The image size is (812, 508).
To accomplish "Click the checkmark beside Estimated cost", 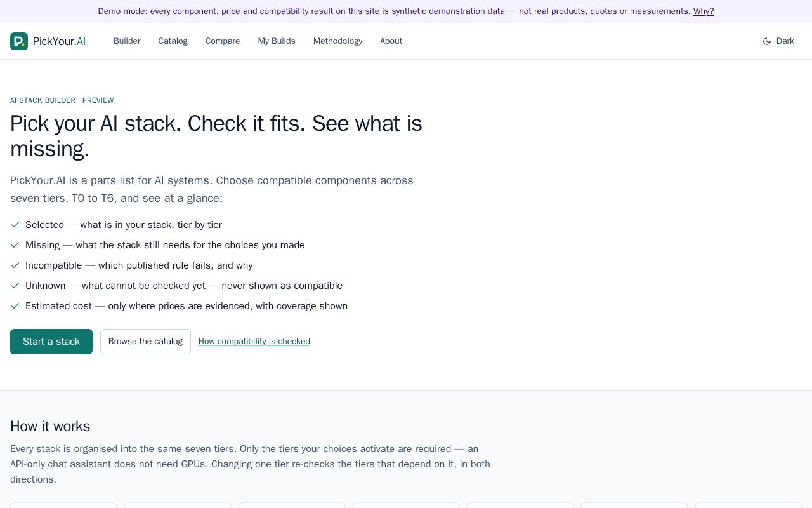I will coord(15,306).
